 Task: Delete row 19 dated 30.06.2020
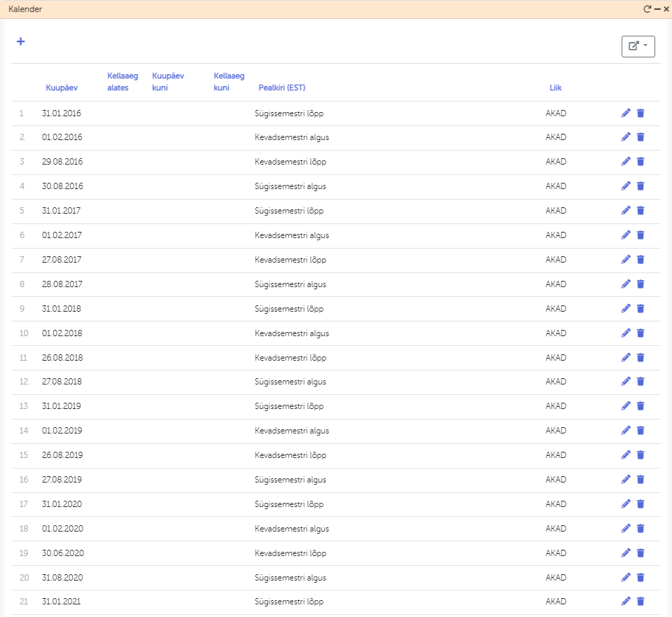pos(640,553)
